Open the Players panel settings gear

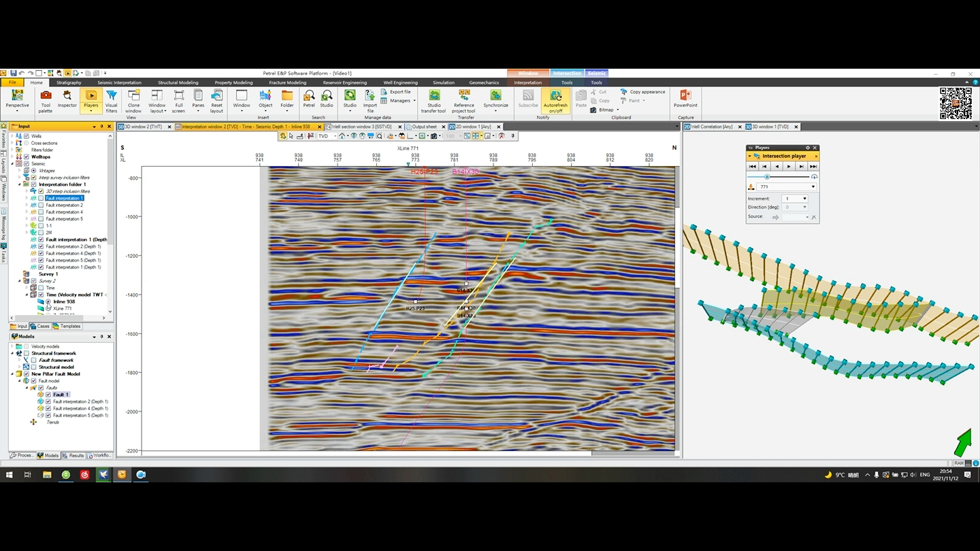(x=808, y=148)
